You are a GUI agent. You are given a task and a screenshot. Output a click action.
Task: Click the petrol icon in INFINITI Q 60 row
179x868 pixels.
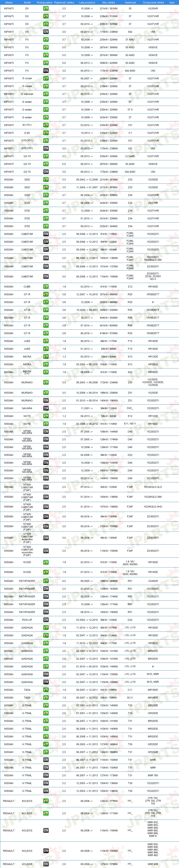coord(46,133)
